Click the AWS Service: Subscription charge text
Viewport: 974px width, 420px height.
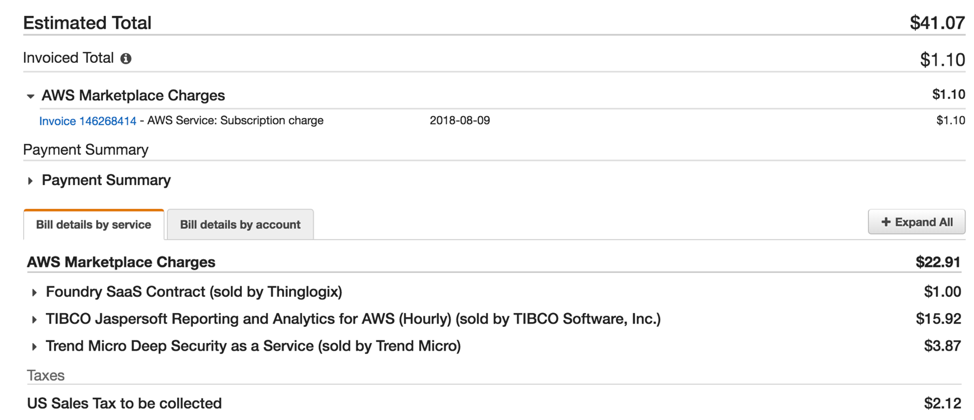click(x=235, y=121)
